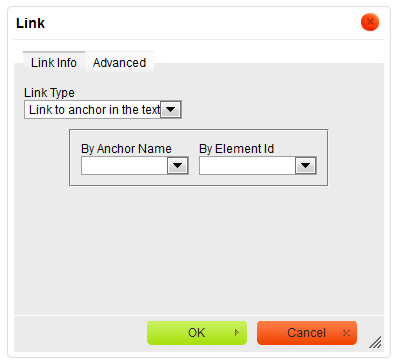This screenshot has height=364, width=397.
Task: Close the Link dialog with the red X
Action: [x=370, y=22]
